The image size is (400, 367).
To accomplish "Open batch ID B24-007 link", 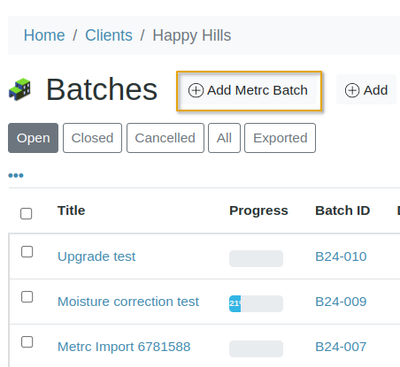I will tap(341, 347).
